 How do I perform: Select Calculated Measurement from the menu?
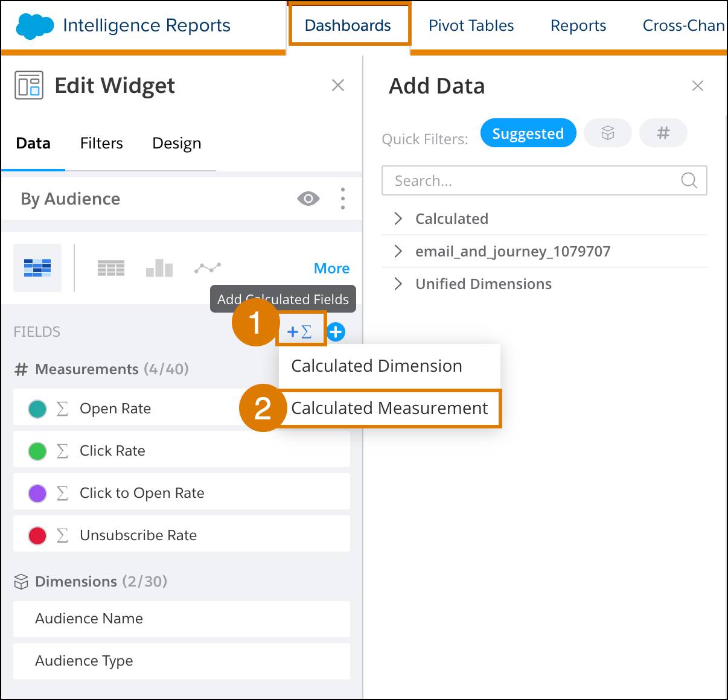389,408
